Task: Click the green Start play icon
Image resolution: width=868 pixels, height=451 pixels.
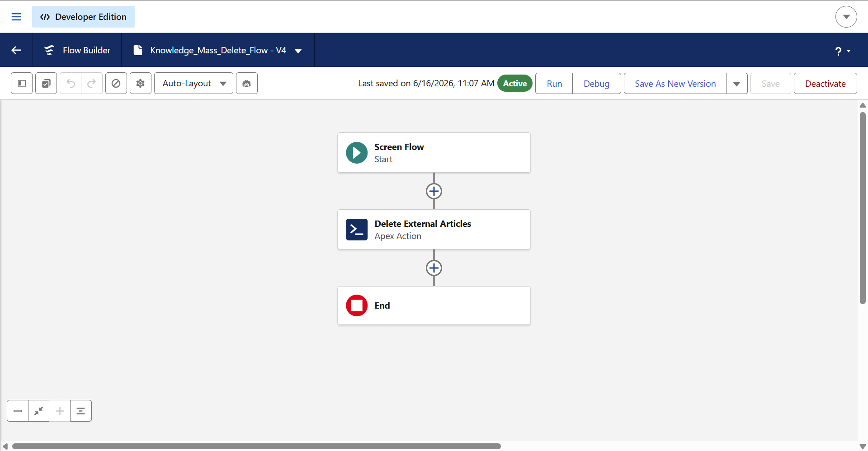Action: (357, 153)
